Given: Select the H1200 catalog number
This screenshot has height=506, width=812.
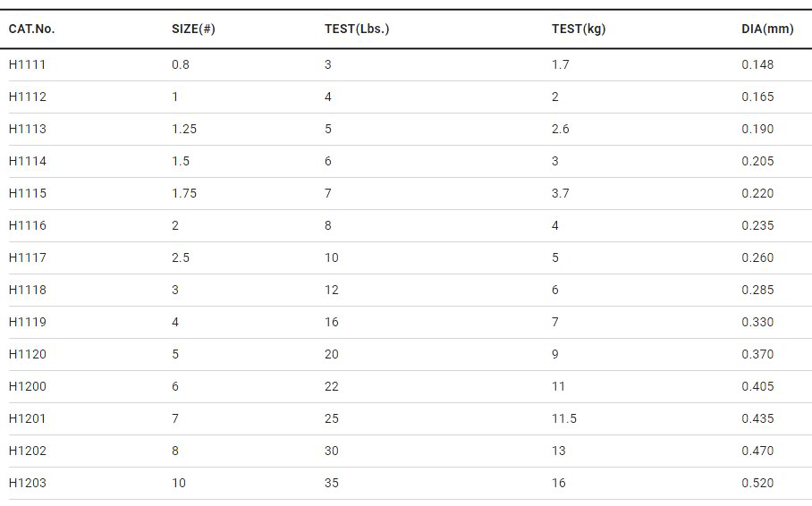Looking at the screenshot, I should point(28,386).
